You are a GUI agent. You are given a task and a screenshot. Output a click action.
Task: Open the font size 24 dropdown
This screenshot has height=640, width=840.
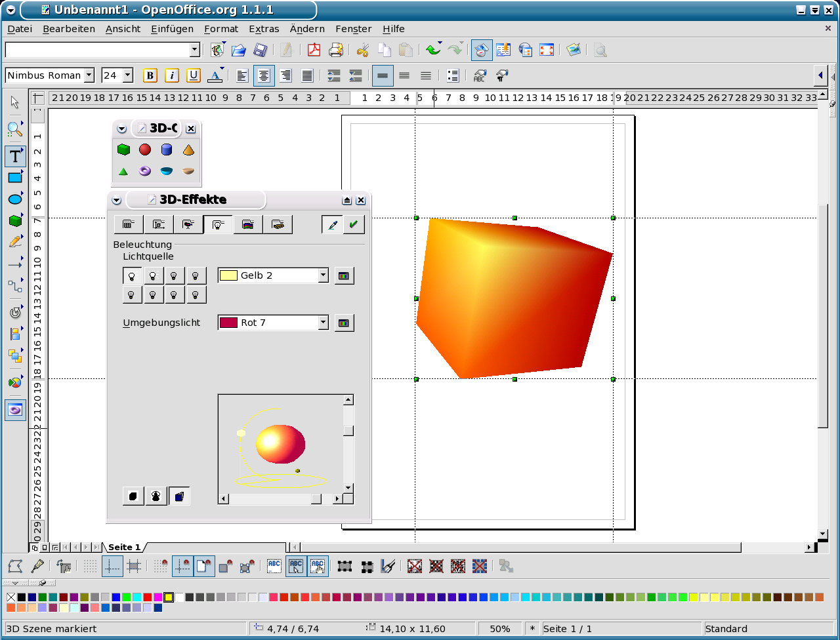point(127,75)
